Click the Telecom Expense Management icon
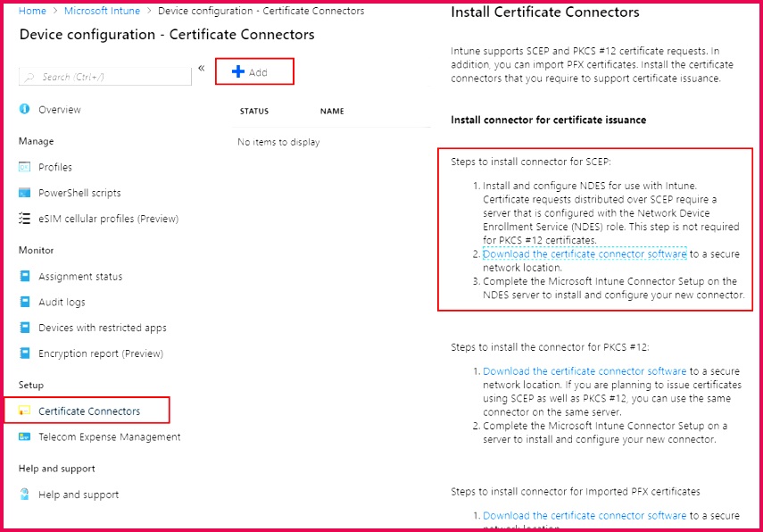Viewport: 763px width, 532px height. point(24,436)
